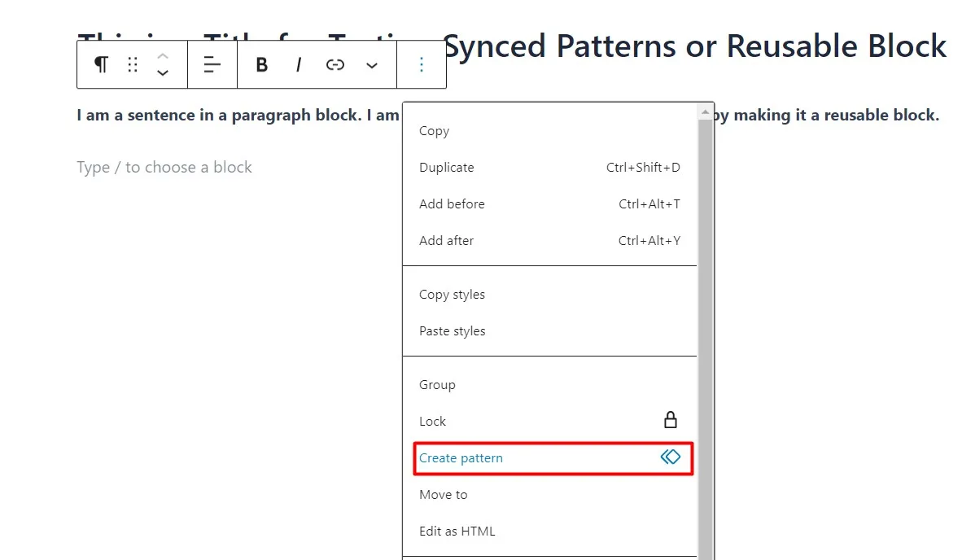Click the paragraph block type icon
The image size is (962, 560).
[101, 64]
